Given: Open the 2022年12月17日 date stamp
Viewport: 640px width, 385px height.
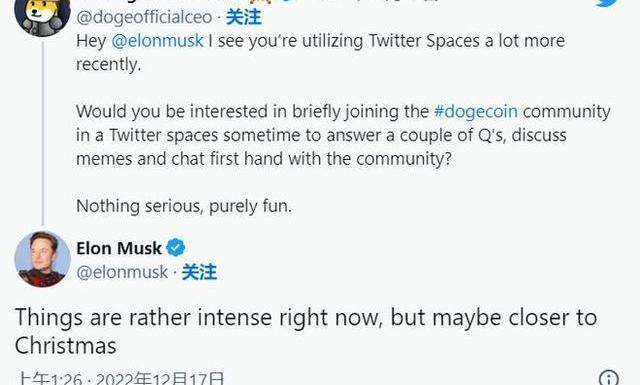Looking at the screenshot, I should (x=160, y=379).
